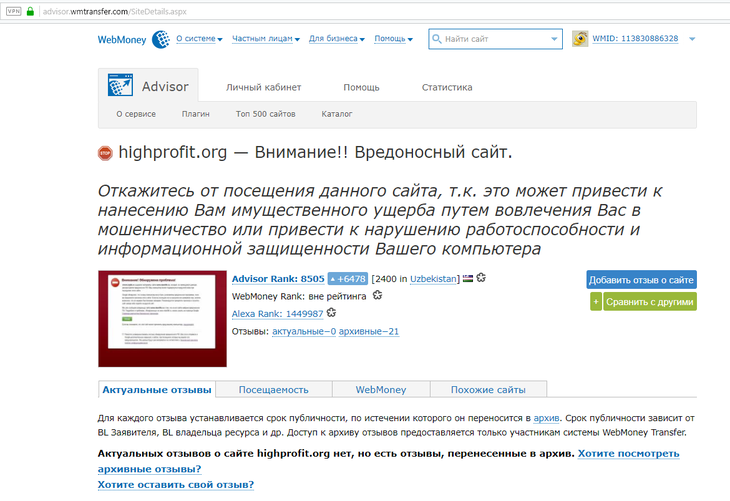This screenshot has width=730, height=501.
Task: Open the «Для бизнеса» dropdown menu
Action: point(337,39)
